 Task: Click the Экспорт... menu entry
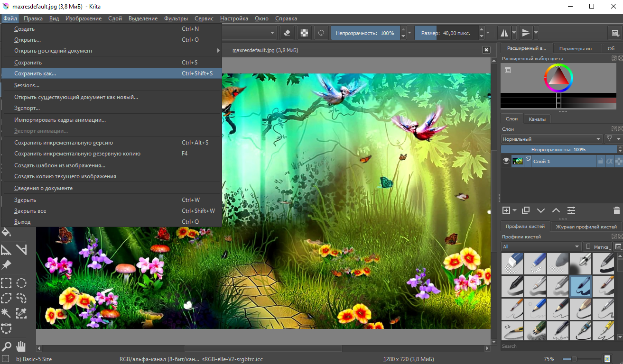[x=27, y=108]
